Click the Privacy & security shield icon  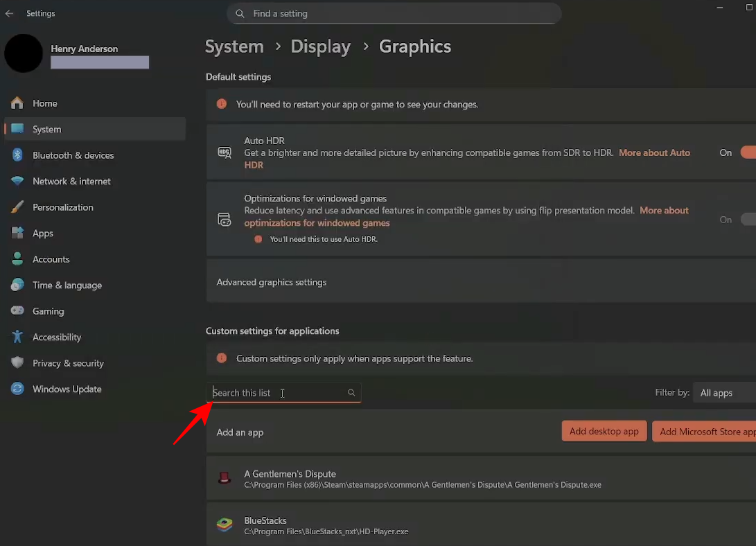(17, 363)
